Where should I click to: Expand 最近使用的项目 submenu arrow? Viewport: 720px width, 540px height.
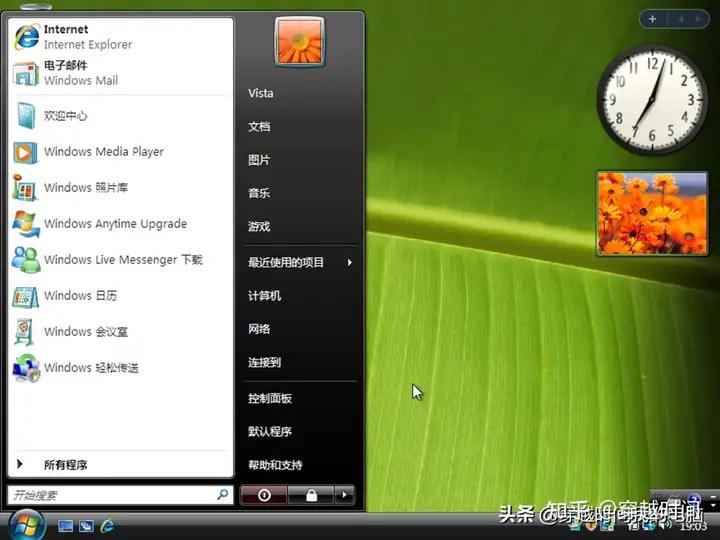tap(350, 262)
